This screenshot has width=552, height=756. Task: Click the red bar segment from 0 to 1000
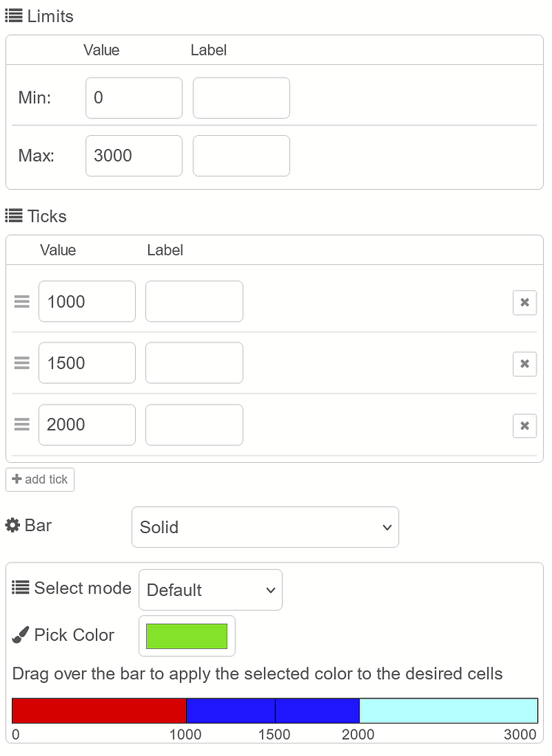(99, 711)
